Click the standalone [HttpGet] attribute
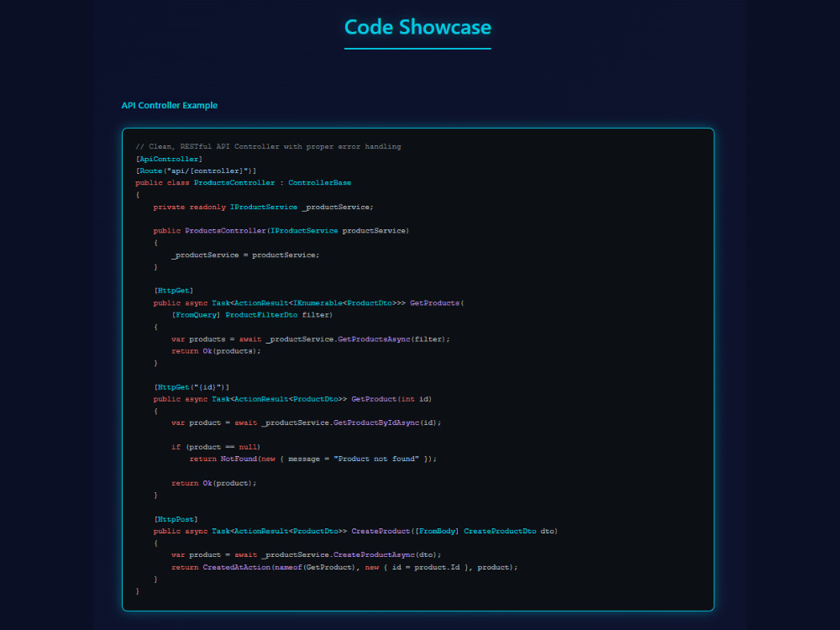The image size is (840, 630). (x=174, y=291)
